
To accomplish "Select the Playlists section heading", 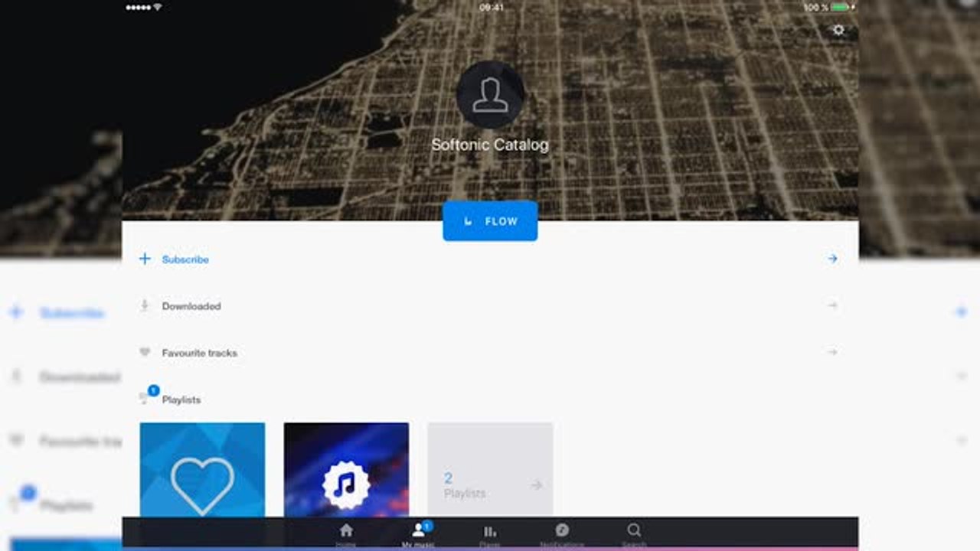I will click(x=181, y=399).
